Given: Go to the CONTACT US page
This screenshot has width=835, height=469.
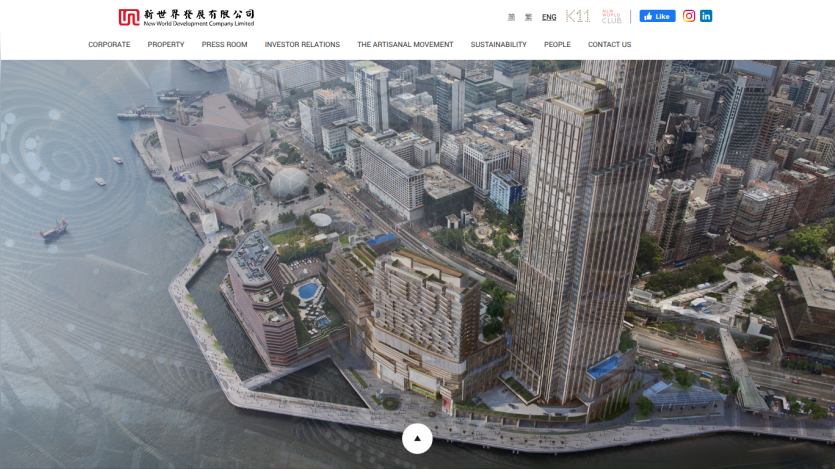Looking at the screenshot, I should tap(609, 45).
